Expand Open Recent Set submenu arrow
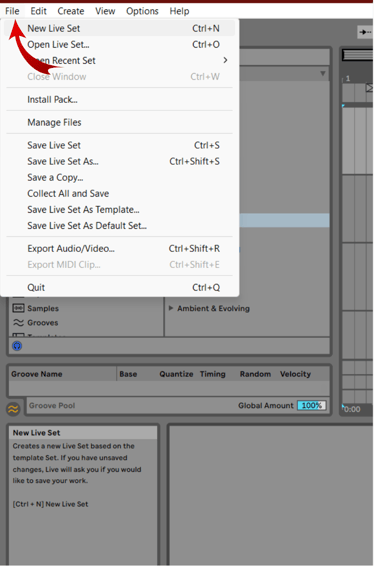Image resolution: width=375 pixels, height=566 pixels. click(x=225, y=60)
